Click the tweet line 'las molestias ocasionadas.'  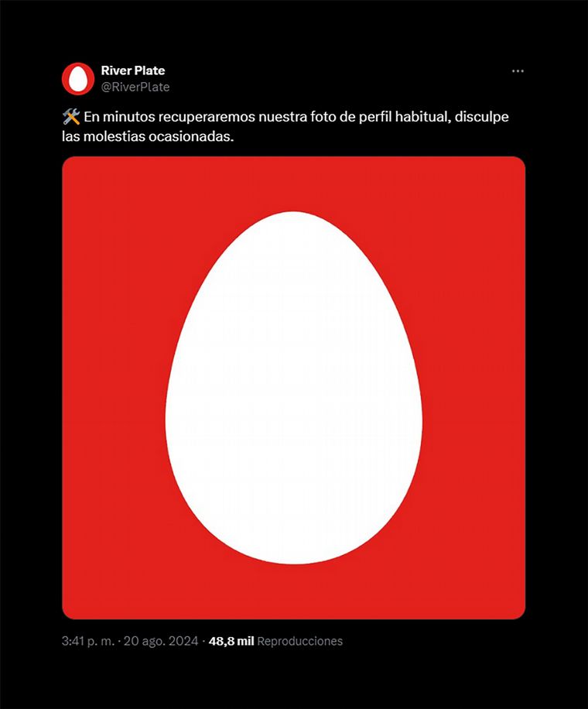pyautogui.click(x=147, y=135)
